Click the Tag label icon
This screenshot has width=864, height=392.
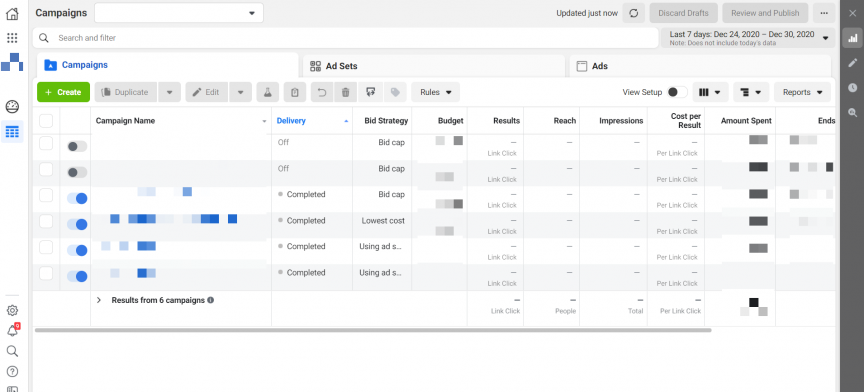395,92
